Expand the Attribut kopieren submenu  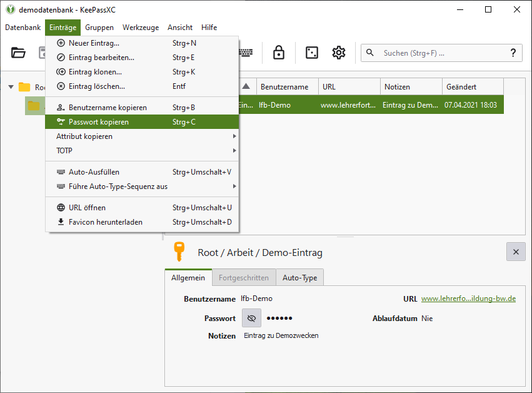[234, 136]
